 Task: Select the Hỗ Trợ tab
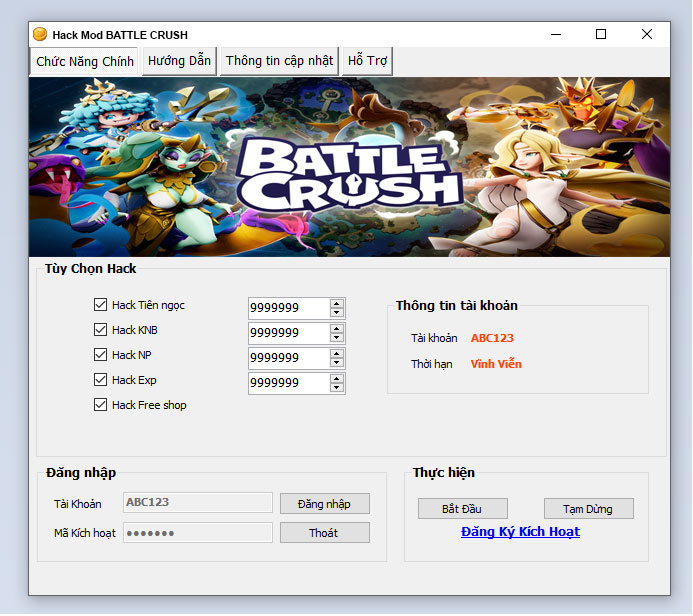point(367,61)
